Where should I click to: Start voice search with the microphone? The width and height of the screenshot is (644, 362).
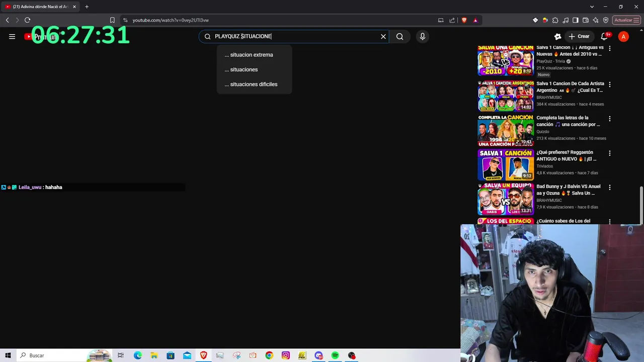(x=422, y=36)
